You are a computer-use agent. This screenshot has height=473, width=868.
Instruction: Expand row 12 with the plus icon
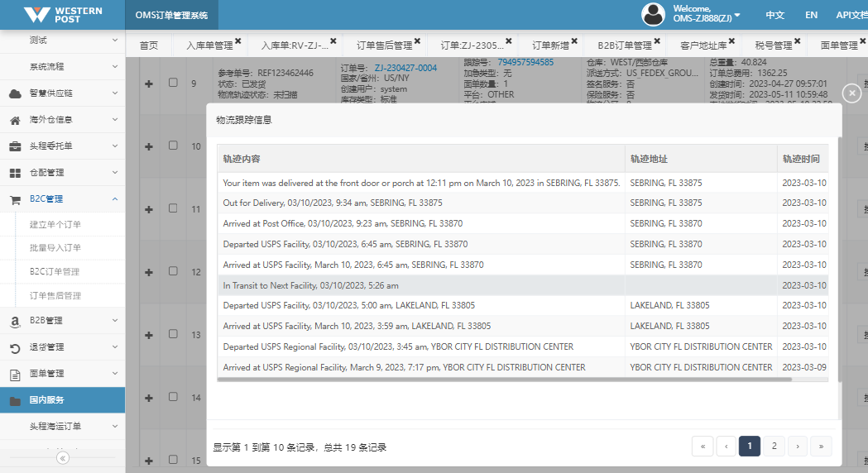click(149, 272)
